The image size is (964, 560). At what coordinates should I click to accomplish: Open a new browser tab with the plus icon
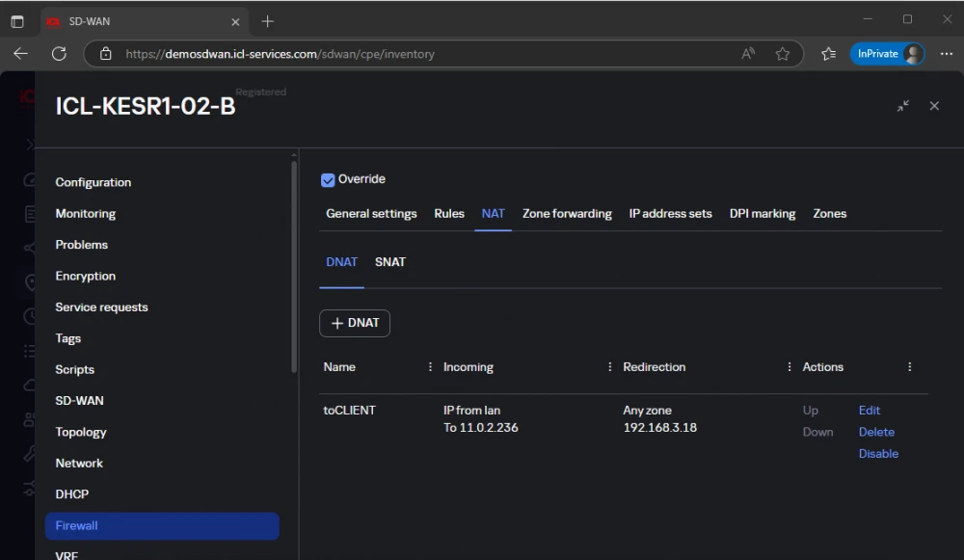pyautogui.click(x=268, y=20)
